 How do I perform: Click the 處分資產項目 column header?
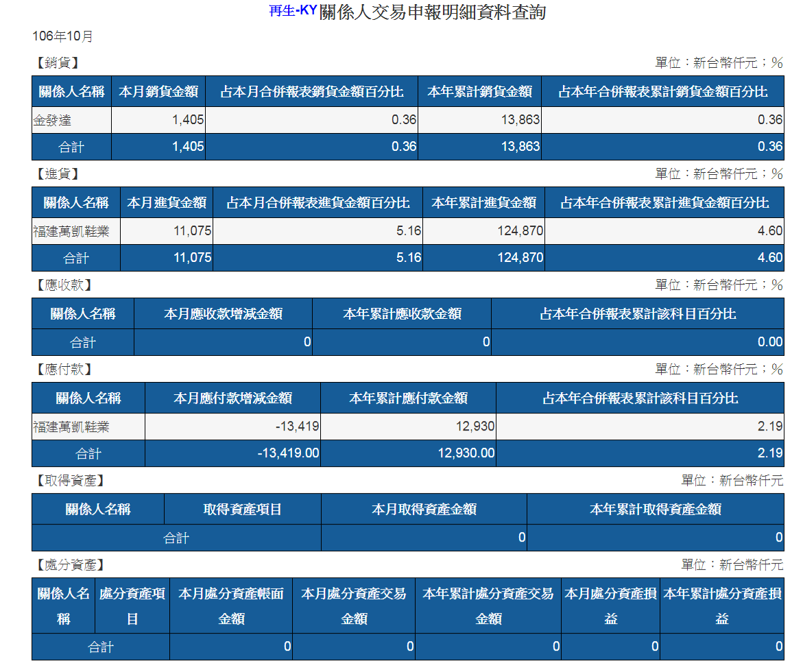[x=132, y=606]
